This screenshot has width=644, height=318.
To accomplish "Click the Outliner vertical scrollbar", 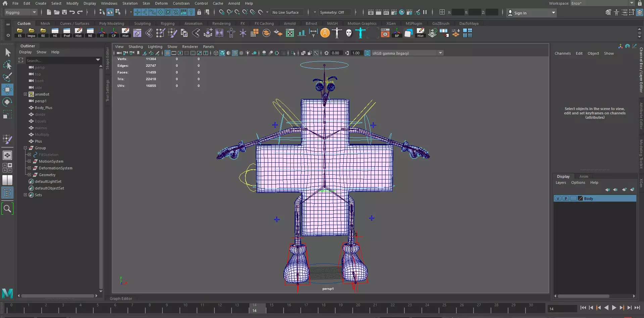I will (101, 178).
